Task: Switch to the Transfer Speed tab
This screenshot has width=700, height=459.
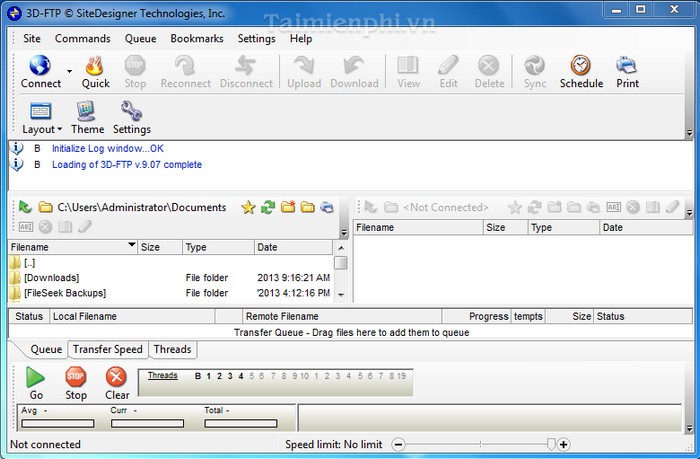Action: tap(108, 349)
